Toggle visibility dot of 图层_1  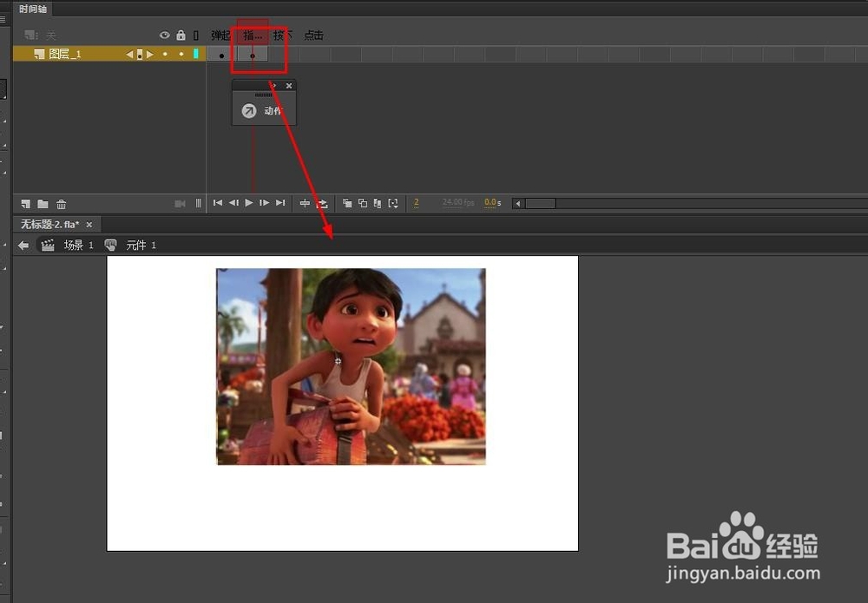point(165,54)
